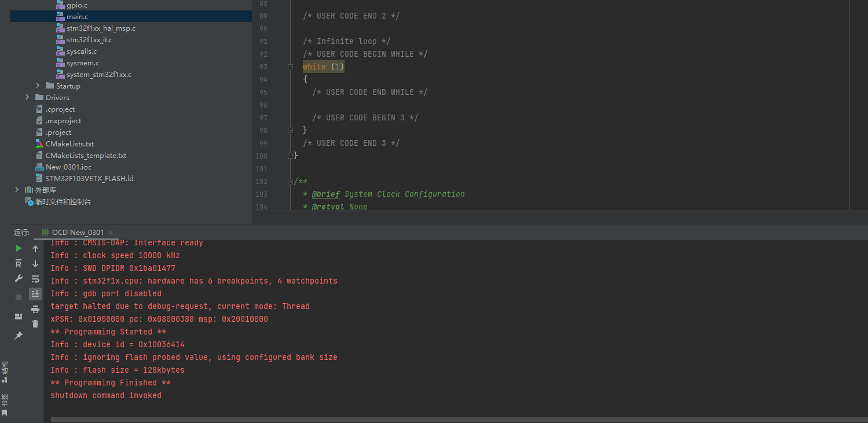This screenshot has height=423, width=868.
Task: Expand the Drivers folder
Action: tap(27, 97)
